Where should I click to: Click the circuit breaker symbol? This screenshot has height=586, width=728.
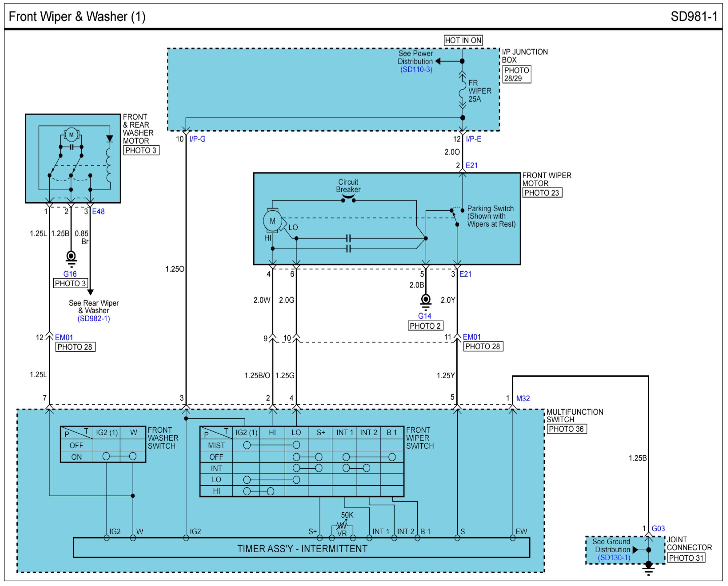348,199
